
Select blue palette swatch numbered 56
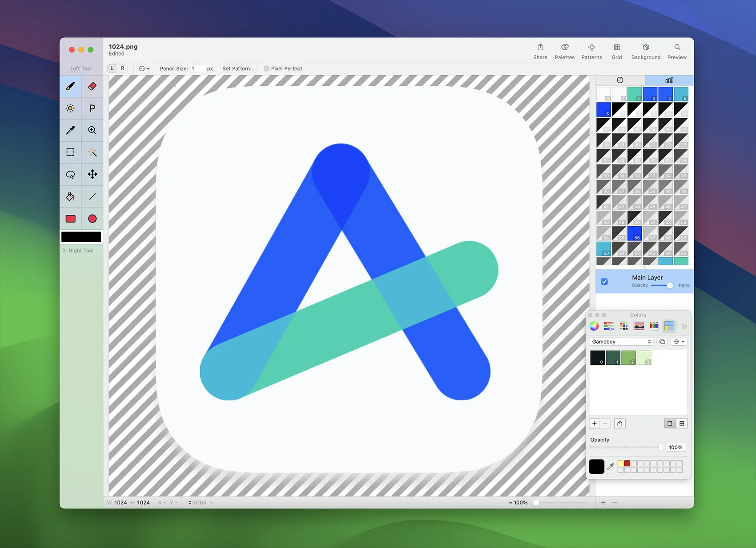tap(635, 233)
